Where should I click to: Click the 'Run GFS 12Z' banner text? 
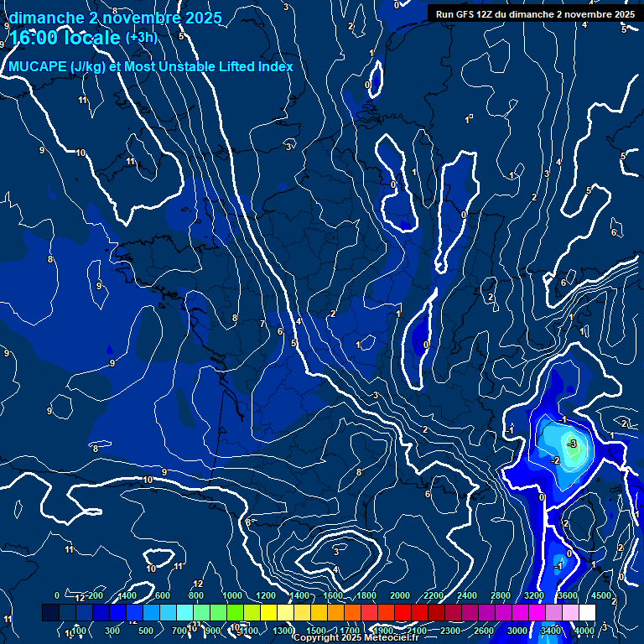(535, 14)
